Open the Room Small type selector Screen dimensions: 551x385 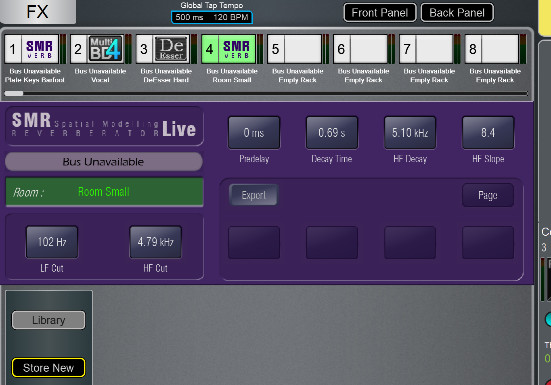pyautogui.click(x=104, y=192)
